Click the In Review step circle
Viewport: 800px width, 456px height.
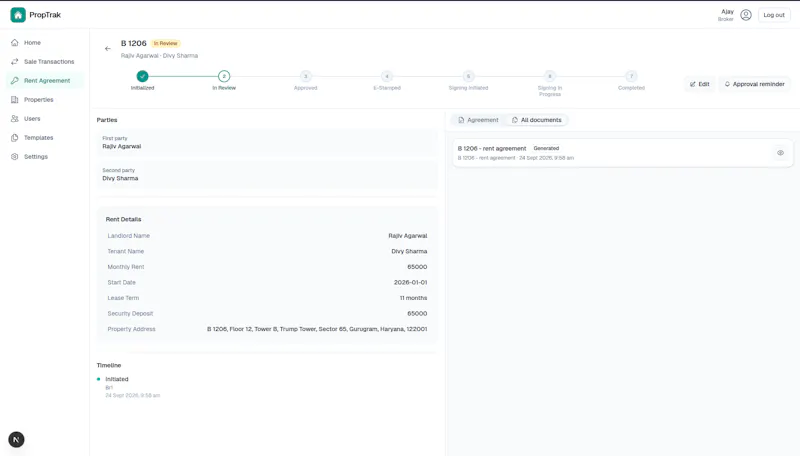[224, 77]
